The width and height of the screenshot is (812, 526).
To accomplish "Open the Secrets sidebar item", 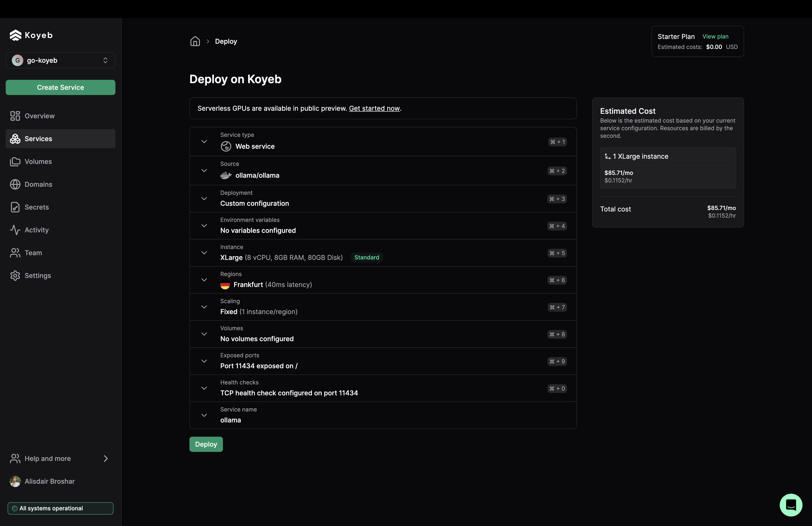I will point(60,207).
